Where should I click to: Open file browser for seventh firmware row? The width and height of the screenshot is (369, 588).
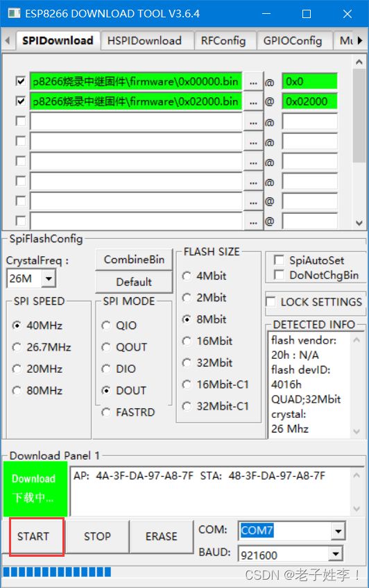pos(253,202)
